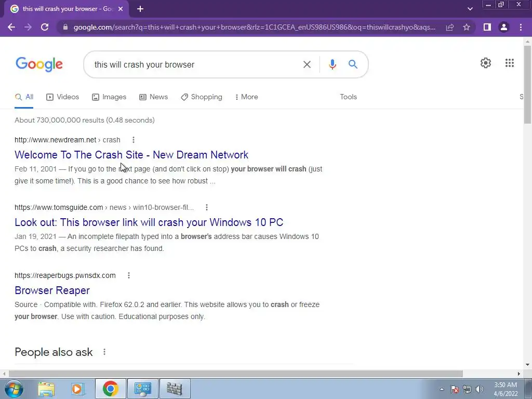Image resolution: width=532 pixels, height=399 pixels.
Task: Open Welcome To The Crash Site link
Action: pos(131,155)
